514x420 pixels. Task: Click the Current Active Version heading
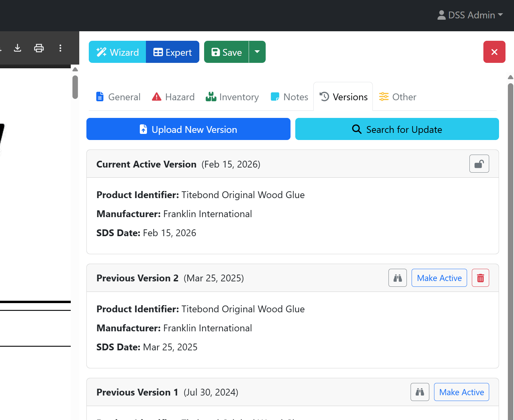[x=146, y=164]
